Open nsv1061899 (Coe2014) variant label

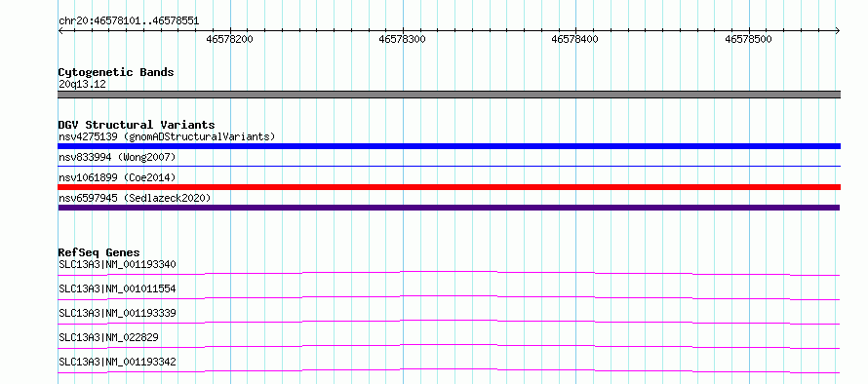click(x=117, y=177)
